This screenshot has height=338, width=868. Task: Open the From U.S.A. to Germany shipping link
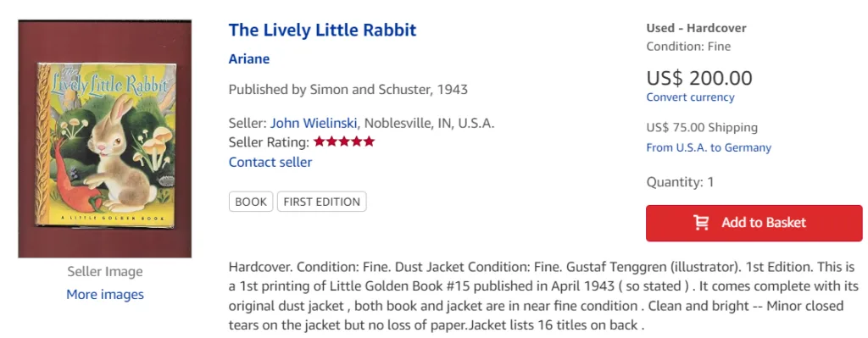pos(709,147)
